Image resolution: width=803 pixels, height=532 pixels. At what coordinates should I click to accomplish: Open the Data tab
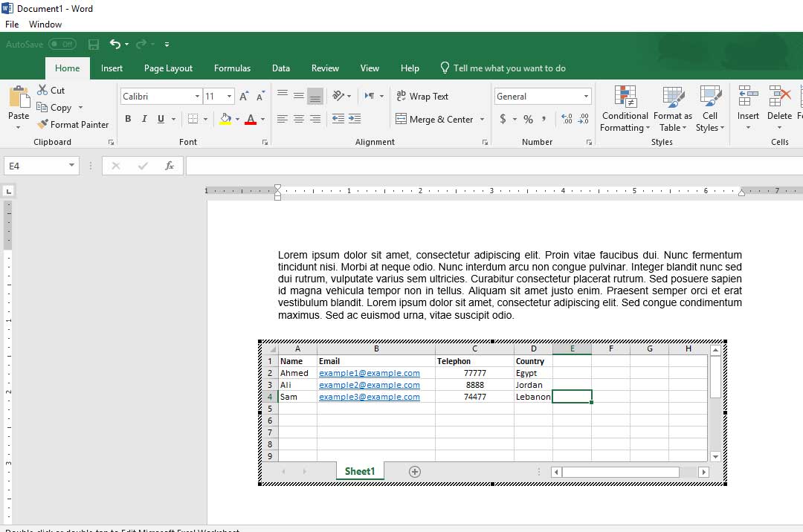(x=280, y=68)
